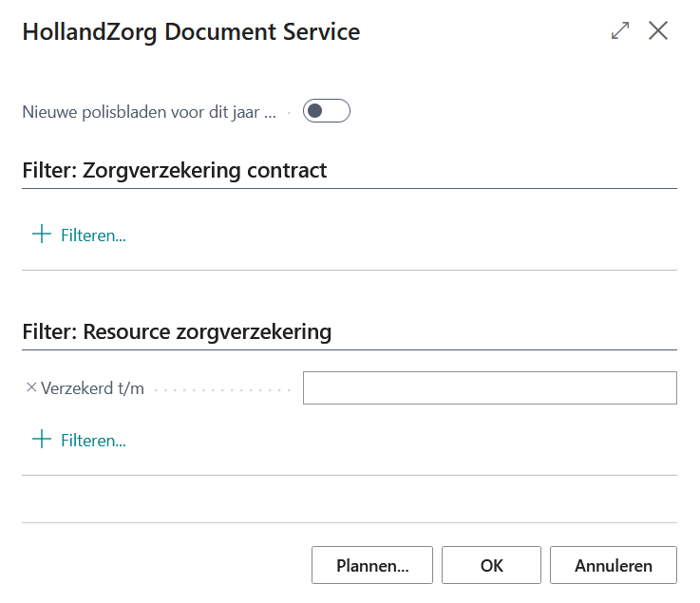Click the Verzekerd t/m field label
This screenshot has width=700, height=603.
92,388
